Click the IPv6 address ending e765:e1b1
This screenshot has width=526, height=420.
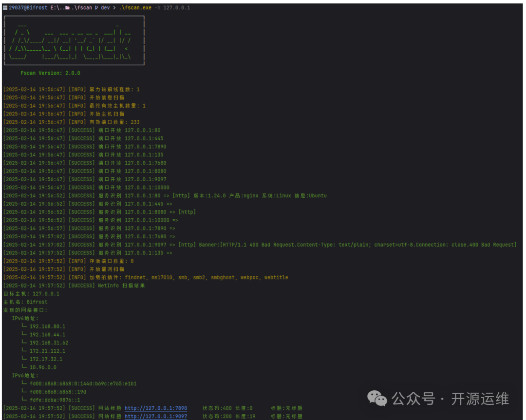point(83,384)
